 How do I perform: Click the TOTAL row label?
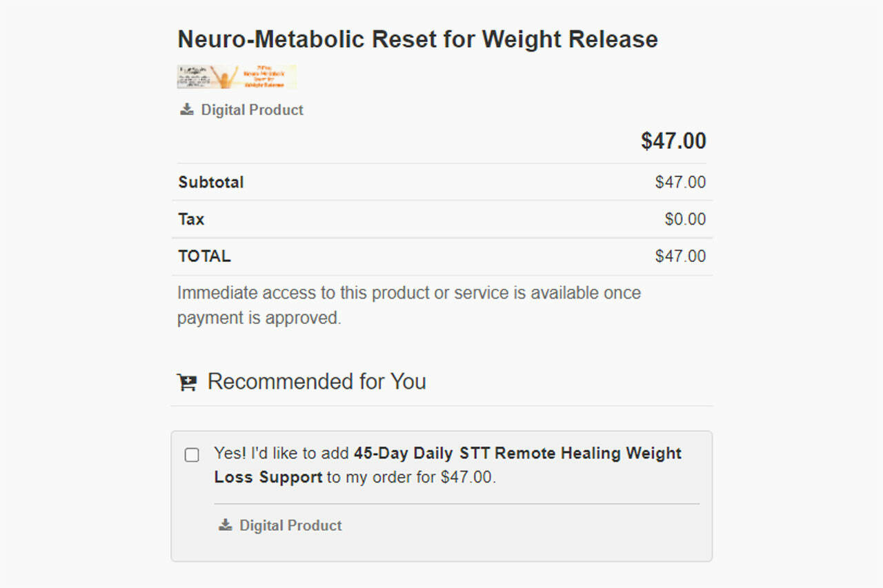pyautogui.click(x=204, y=256)
